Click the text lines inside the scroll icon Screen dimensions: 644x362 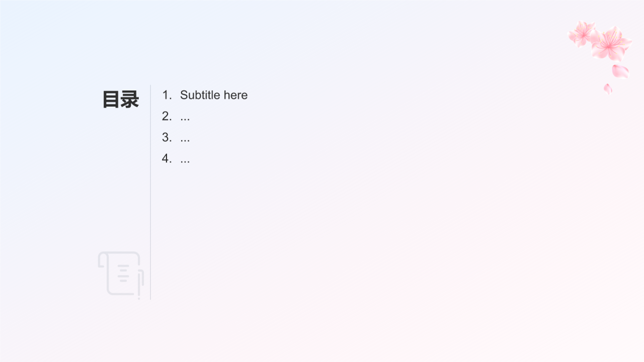(x=123, y=274)
